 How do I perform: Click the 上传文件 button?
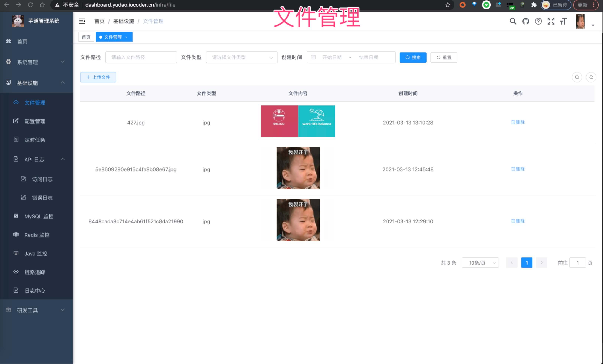[x=98, y=77]
